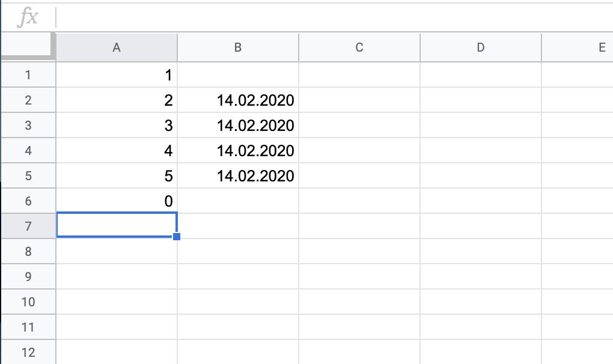Click empty cell D9

pyautogui.click(x=480, y=276)
